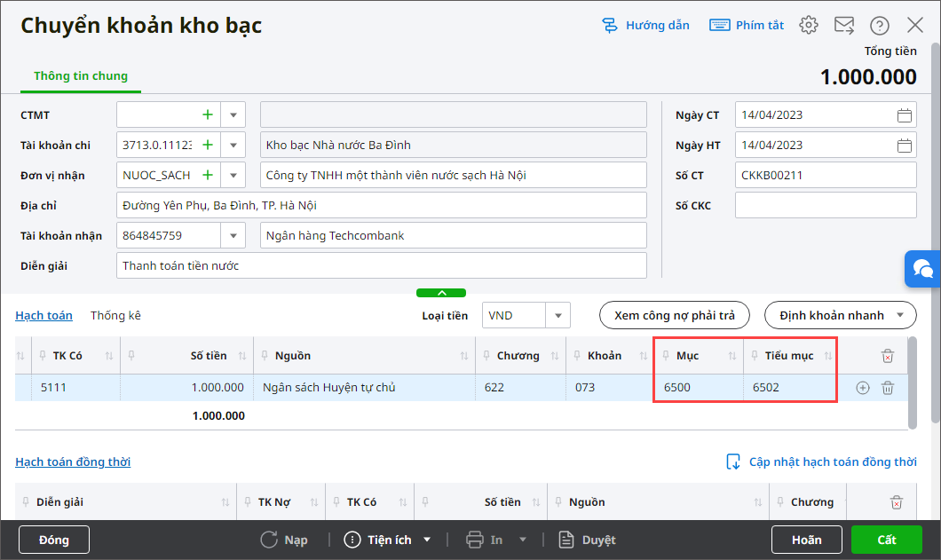Add new Tài khoản chi with plus icon
The image size is (941, 560).
208,145
